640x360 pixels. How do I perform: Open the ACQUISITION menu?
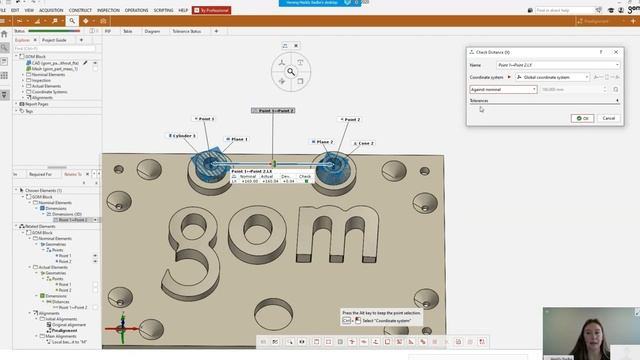[x=51, y=10]
